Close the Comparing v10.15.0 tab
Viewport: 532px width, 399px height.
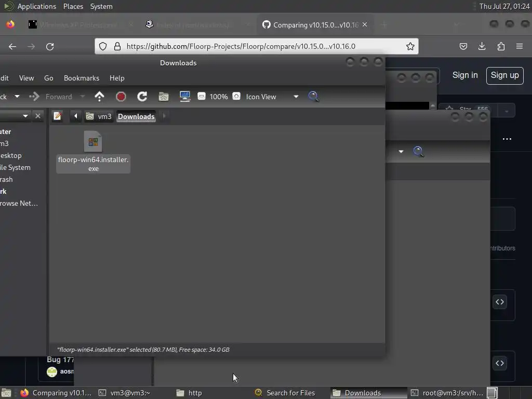(365, 25)
